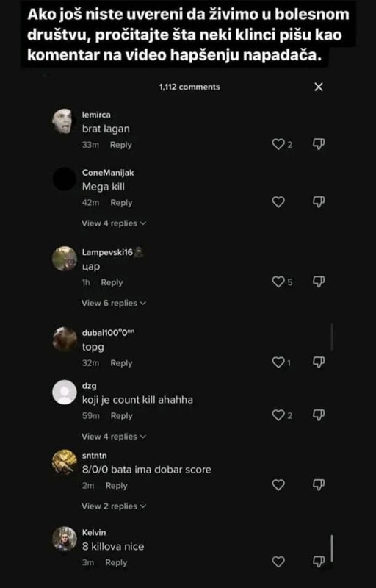Dislike the Lampevski16 comment
Viewport: 376px width, 588px height.
[318, 282]
